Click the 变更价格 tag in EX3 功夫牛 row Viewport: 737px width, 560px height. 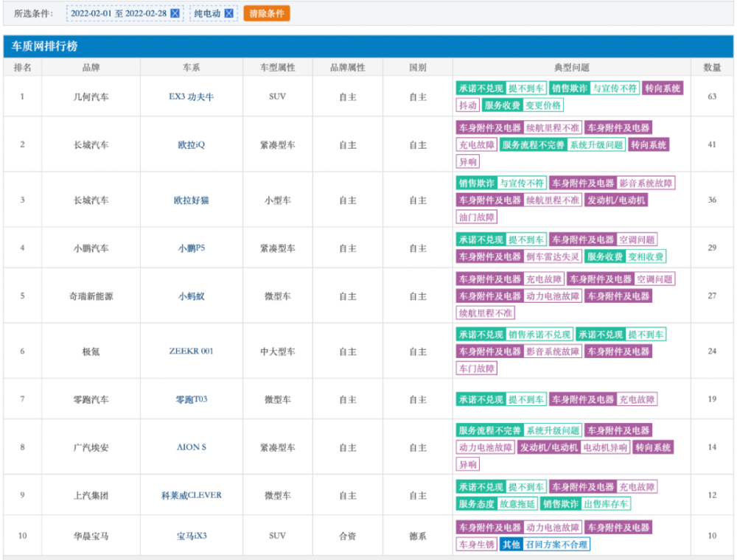[543, 105]
